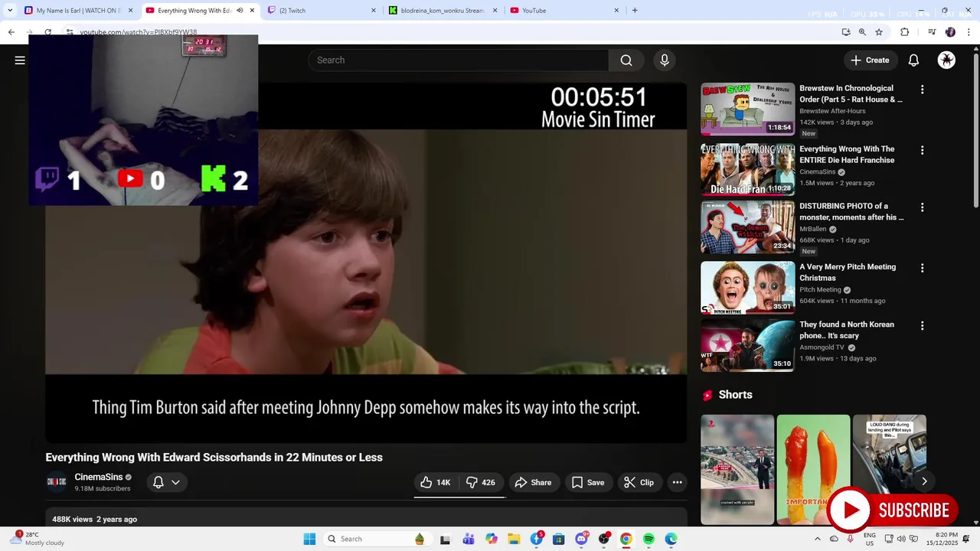Open A Very Merry Pitch Meeting Christmas
Image resolution: width=980 pixels, height=551 pixels.
[748, 288]
